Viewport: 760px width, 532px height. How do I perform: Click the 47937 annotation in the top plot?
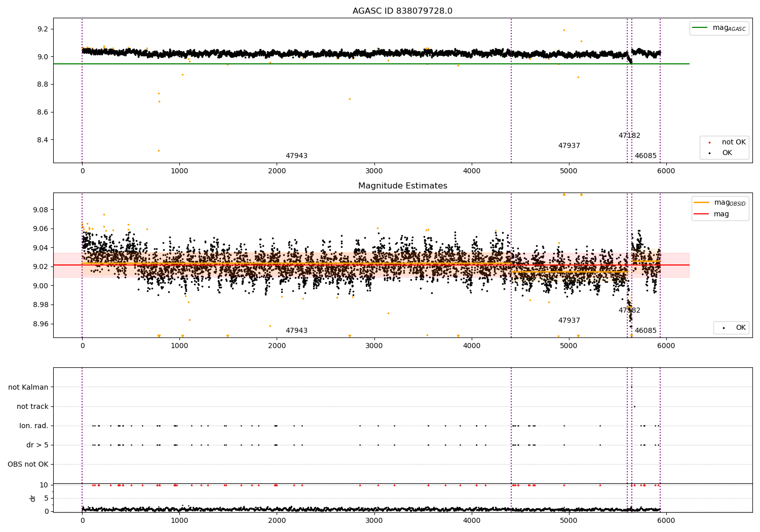click(569, 146)
